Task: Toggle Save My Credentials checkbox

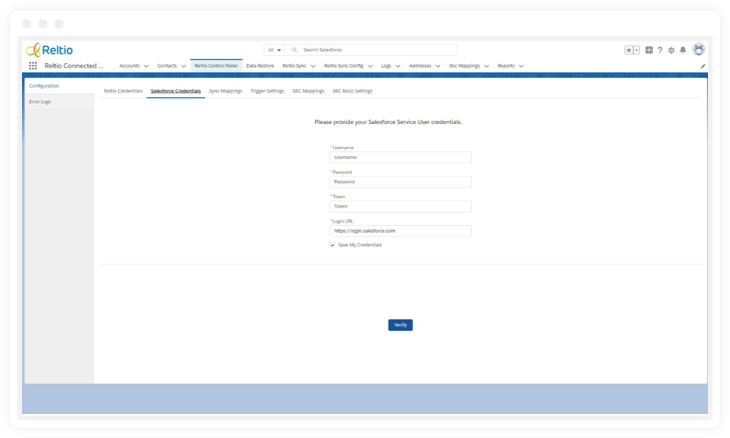Action: pyautogui.click(x=332, y=245)
